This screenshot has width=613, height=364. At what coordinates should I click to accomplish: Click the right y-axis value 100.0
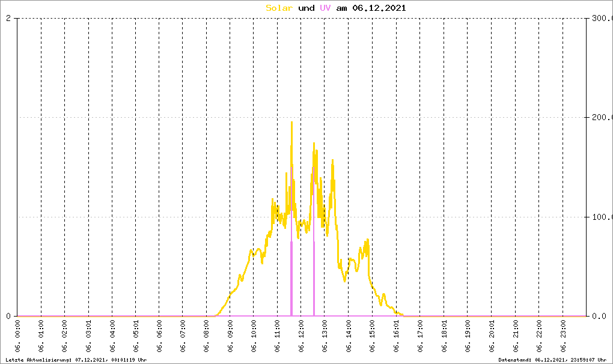pyautogui.click(x=601, y=217)
